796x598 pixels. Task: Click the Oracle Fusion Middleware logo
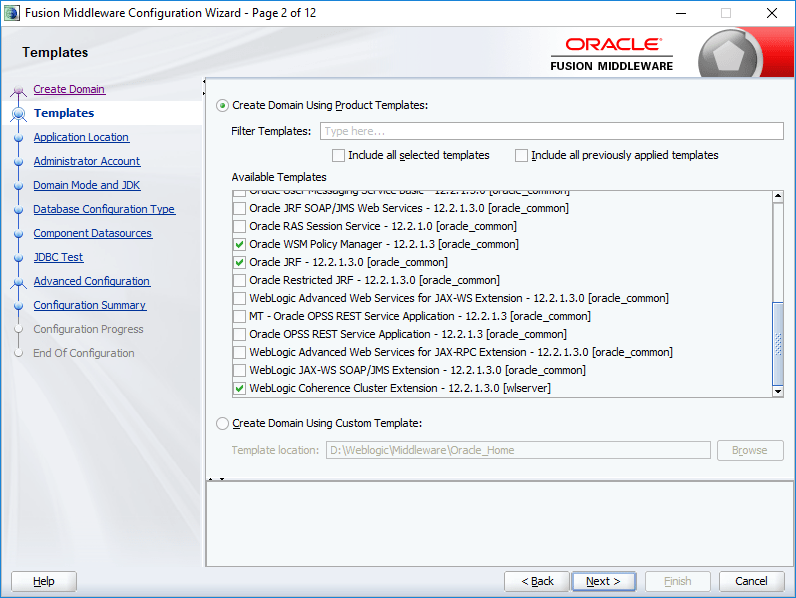pyautogui.click(x=612, y=54)
